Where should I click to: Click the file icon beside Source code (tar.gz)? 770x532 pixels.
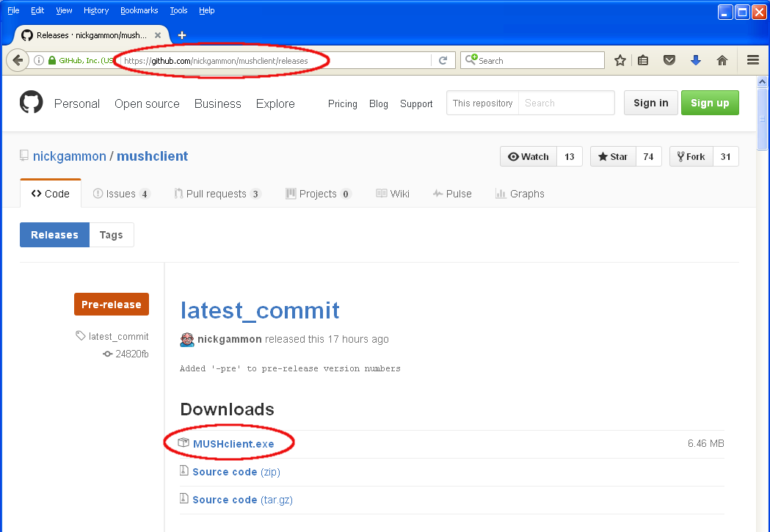coord(184,499)
